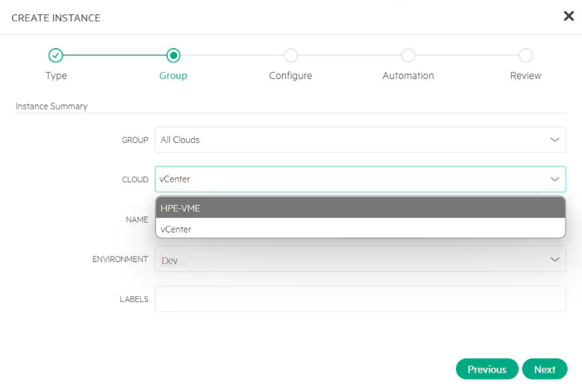Click the completed Type step circle
Image resolution: width=582 pixels, height=392 pixels.
pos(56,55)
